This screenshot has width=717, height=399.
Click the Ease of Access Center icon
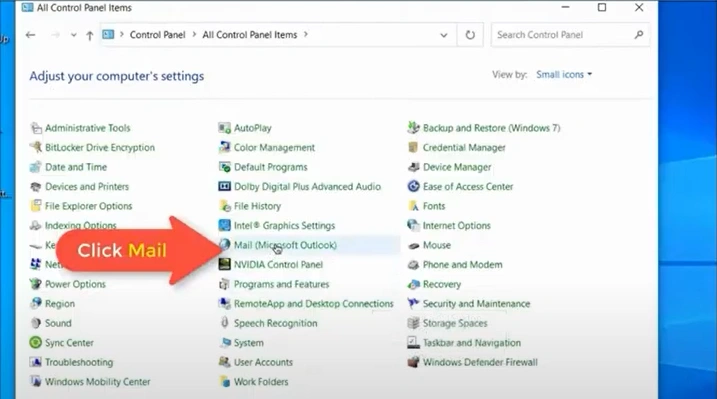point(413,186)
